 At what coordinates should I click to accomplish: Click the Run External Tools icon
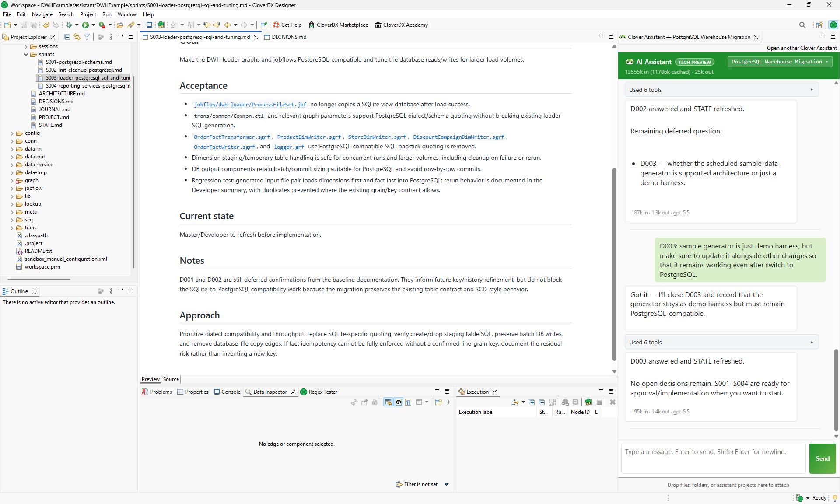(x=102, y=25)
